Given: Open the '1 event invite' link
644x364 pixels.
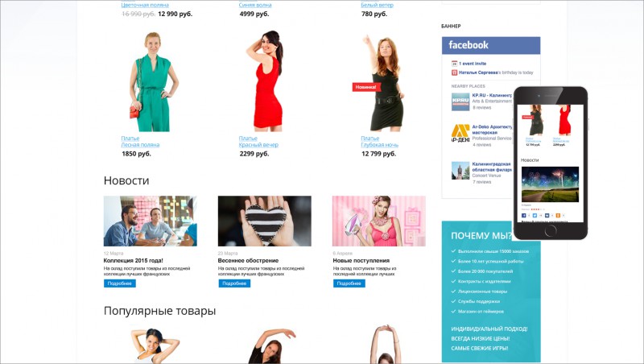Looking at the screenshot, I should (473, 64).
